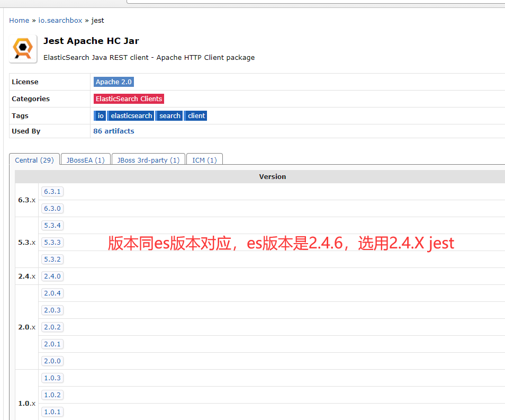Click the 6.3.x version group label
Image resolution: width=505 pixels, height=420 pixels.
pyautogui.click(x=26, y=200)
